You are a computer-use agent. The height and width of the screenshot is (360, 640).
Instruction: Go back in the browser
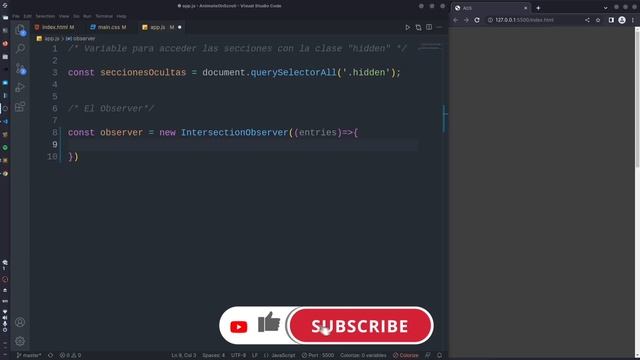[456, 20]
